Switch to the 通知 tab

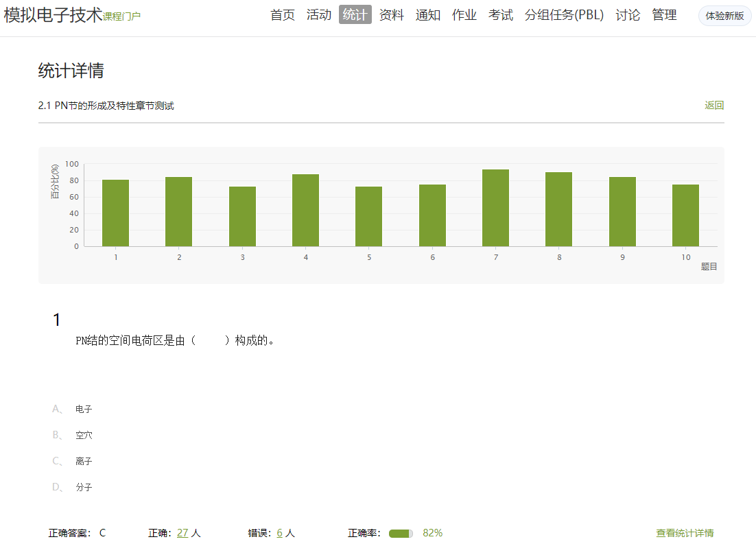[x=428, y=15]
